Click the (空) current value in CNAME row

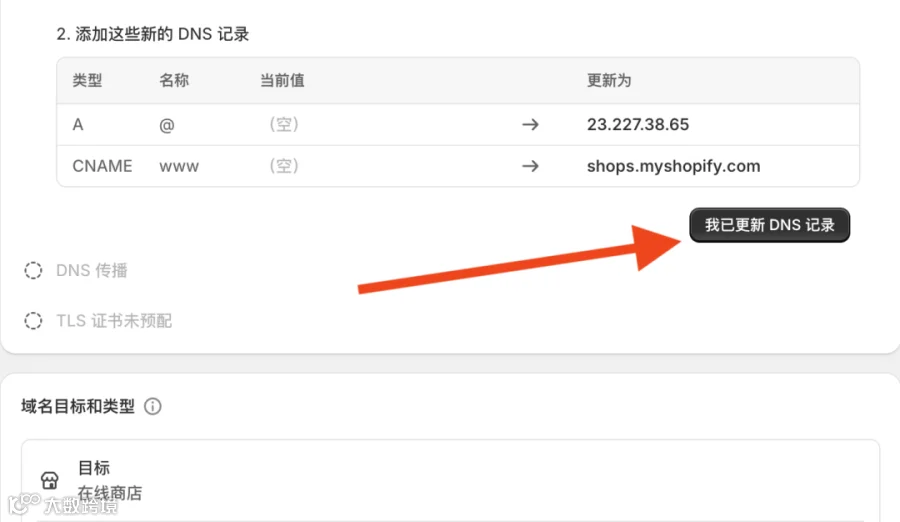pyautogui.click(x=284, y=167)
